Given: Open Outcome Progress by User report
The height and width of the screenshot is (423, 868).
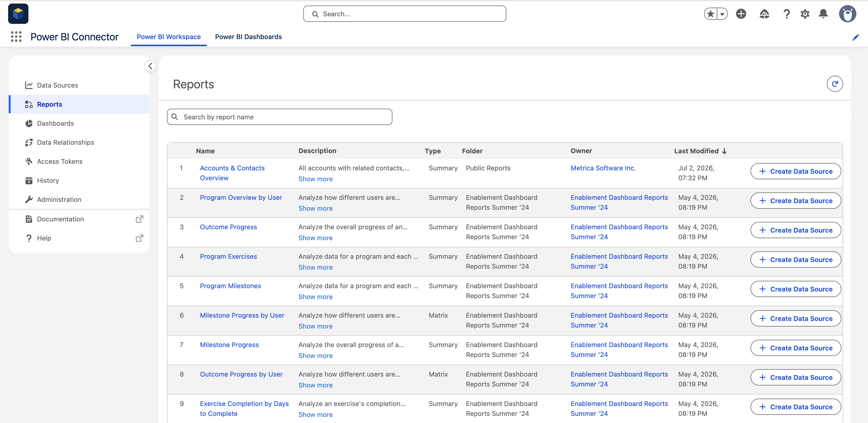Looking at the screenshot, I should pyautogui.click(x=241, y=374).
